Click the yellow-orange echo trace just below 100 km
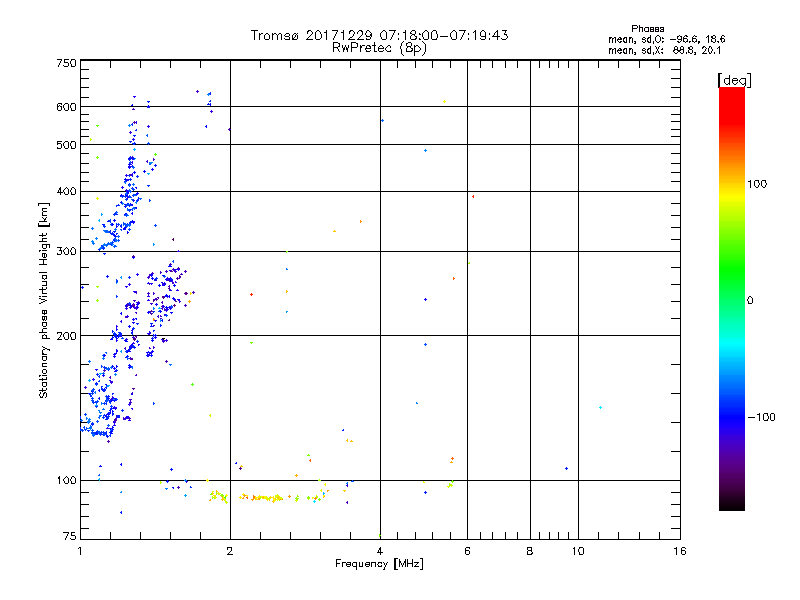This screenshot has height=600, width=800. 268,497
